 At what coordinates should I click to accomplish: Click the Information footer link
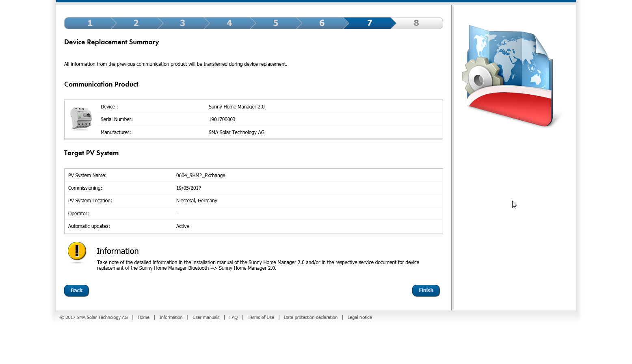(x=171, y=317)
